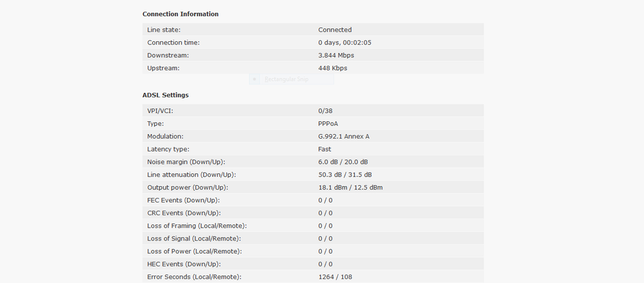Click the Connection Information heading
The height and width of the screenshot is (283, 644).
point(181,14)
